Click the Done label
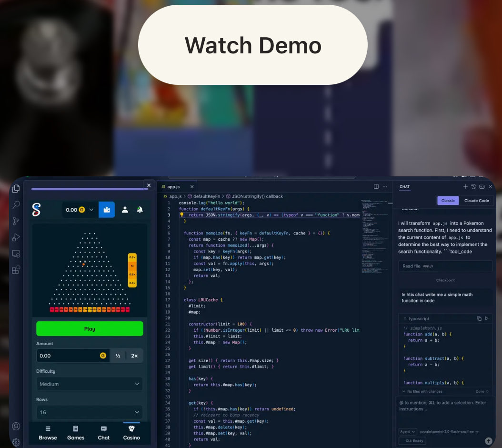Screen dimensions: 502x448 pos(480,391)
